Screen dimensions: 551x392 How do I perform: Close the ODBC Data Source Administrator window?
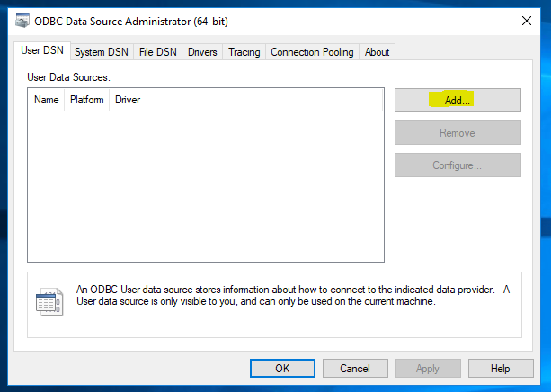point(526,21)
